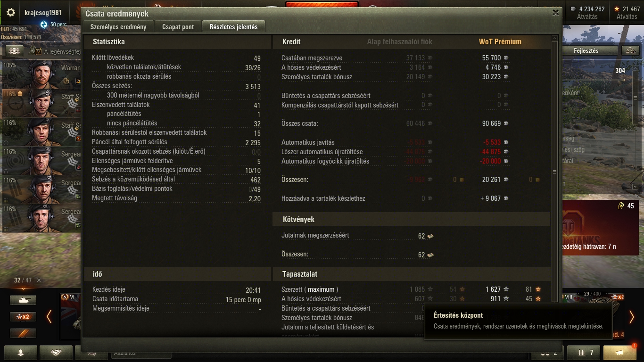The height and width of the screenshot is (362, 644).
Task: Toggle the x2 star bonus filter
Action: click(x=23, y=316)
